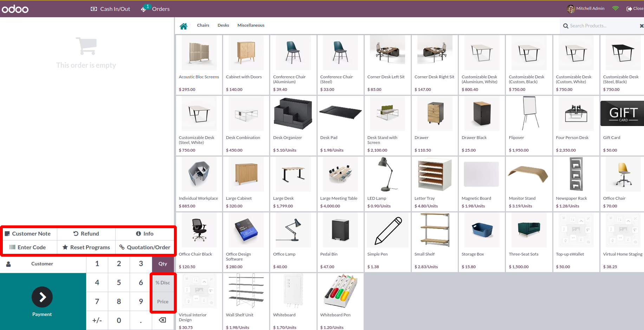Select the Office Lamp product
The image size is (644, 330).
pyautogui.click(x=293, y=242)
